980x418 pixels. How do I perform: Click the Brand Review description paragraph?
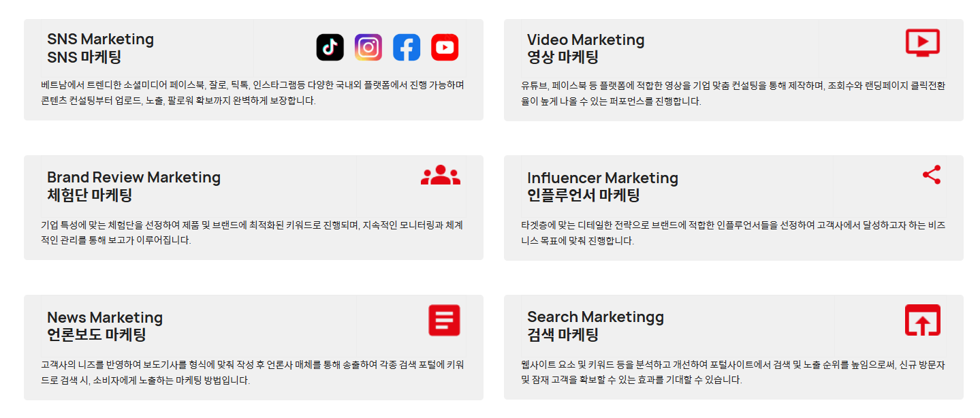coord(252,232)
